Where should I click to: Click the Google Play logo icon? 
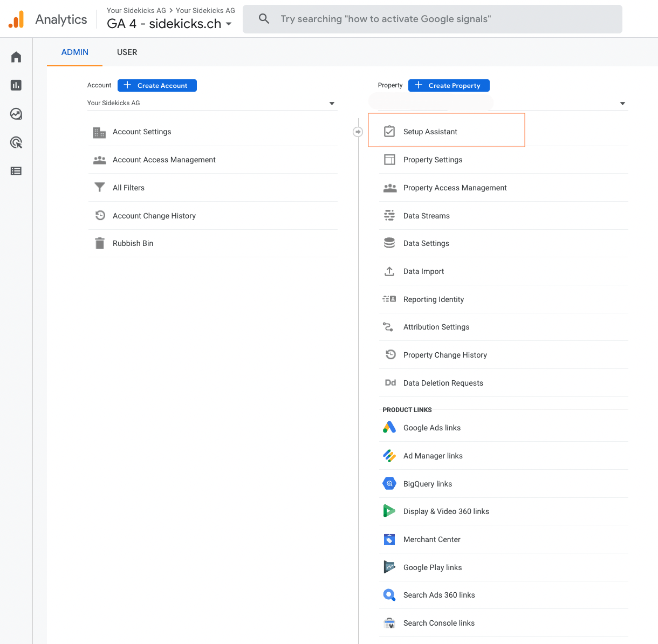pyautogui.click(x=389, y=567)
